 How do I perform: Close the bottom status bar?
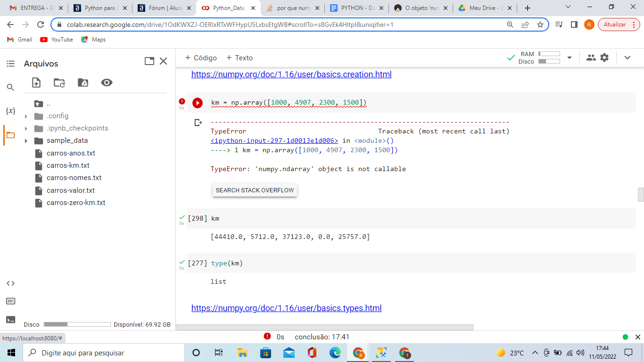tap(637, 337)
